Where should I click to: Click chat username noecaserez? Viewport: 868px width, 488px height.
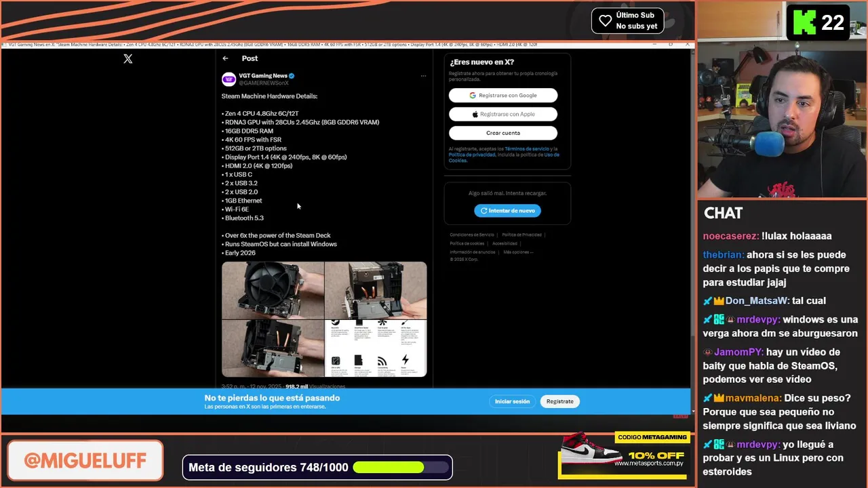[x=730, y=236]
